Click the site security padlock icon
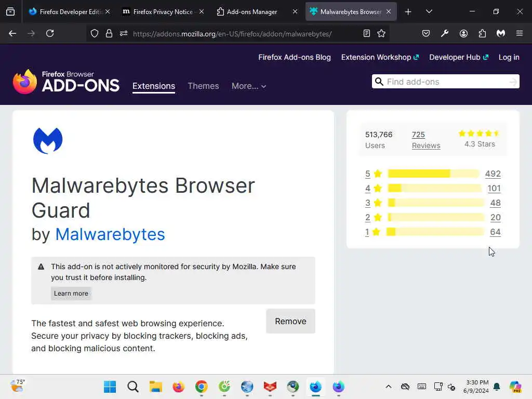 pos(109,33)
